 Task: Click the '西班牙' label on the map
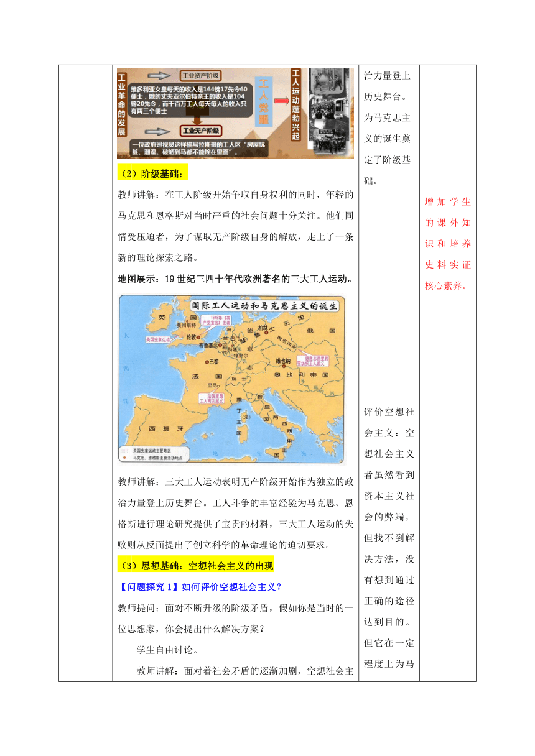click(166, 428)
